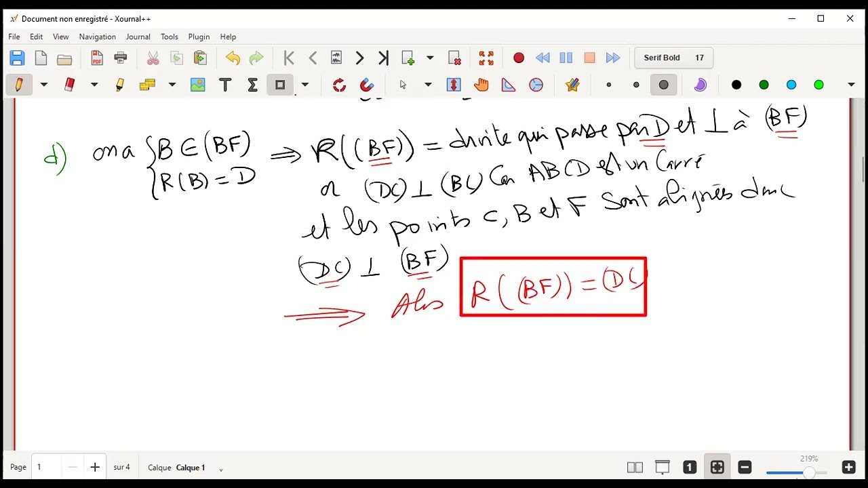Pick the light blue pen color
This screenshot has height=488, width=868.
click(791, 85)
